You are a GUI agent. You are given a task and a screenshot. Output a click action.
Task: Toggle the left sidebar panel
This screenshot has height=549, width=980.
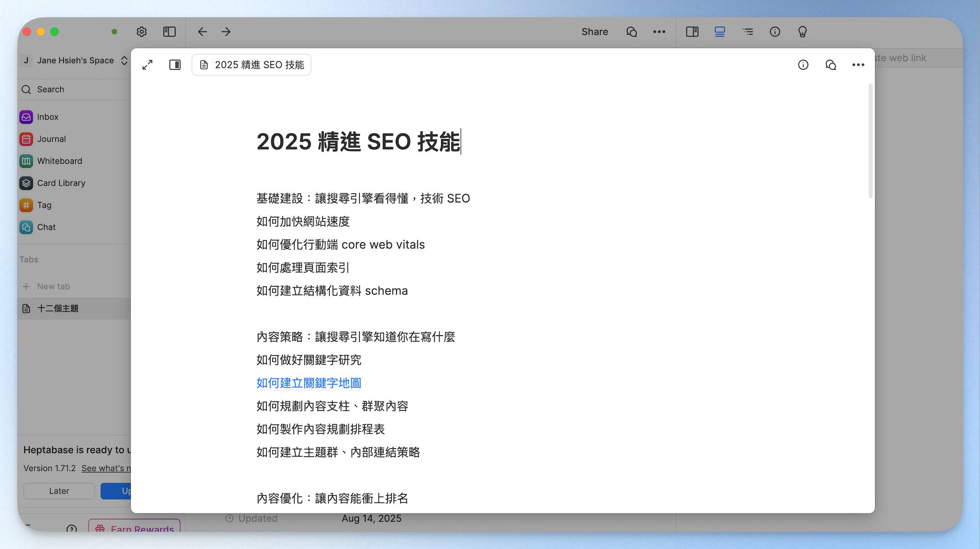(x=169, y=31)
